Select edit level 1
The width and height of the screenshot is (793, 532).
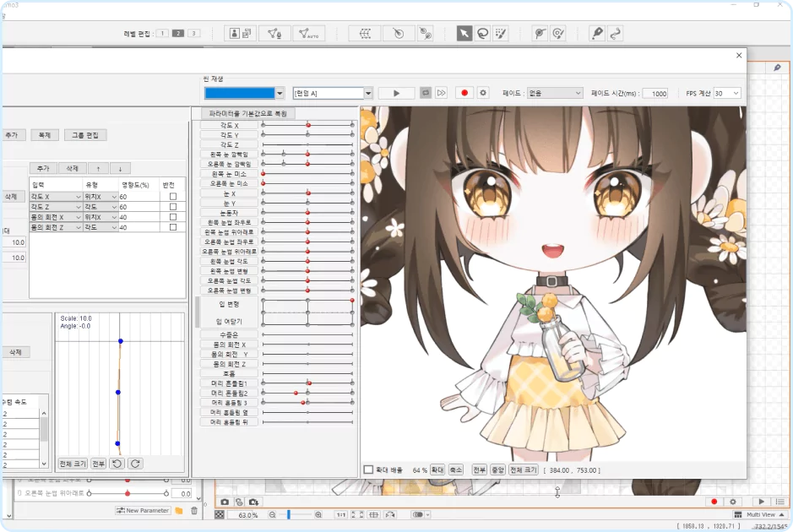click(162, 34)
